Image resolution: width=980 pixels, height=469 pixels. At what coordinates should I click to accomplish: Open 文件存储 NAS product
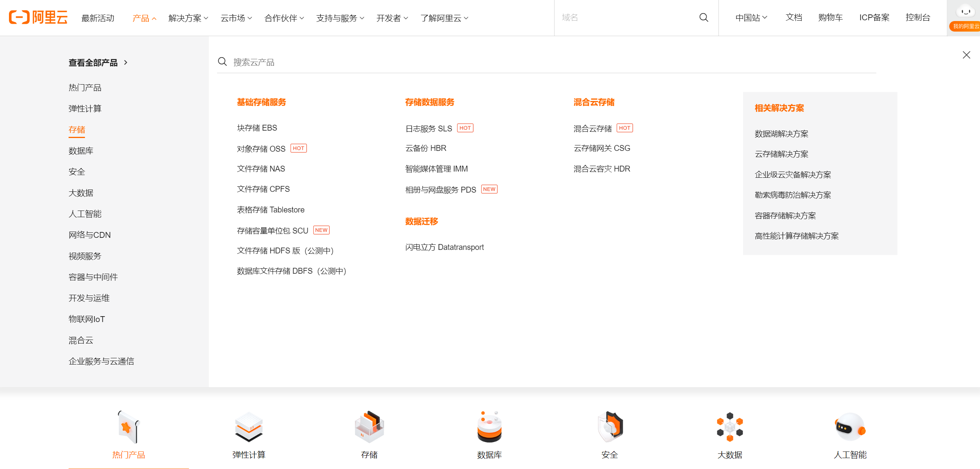(x=261, y=169)
